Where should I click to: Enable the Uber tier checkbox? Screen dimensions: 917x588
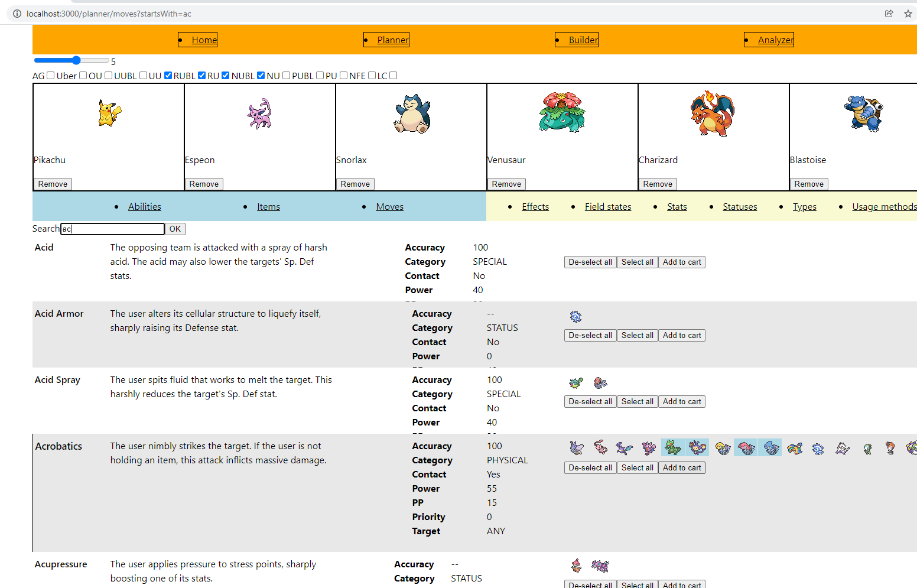pyautogui.click(x=83, y=75)
